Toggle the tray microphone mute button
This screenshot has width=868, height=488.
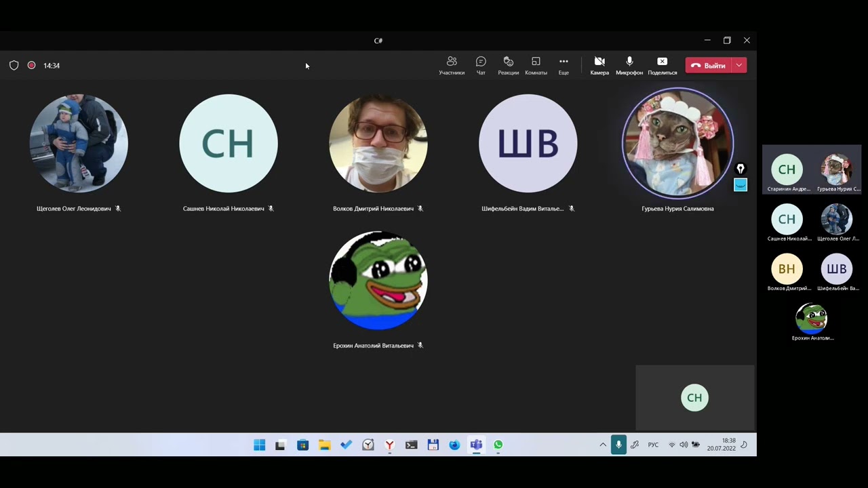coord(618,445)
